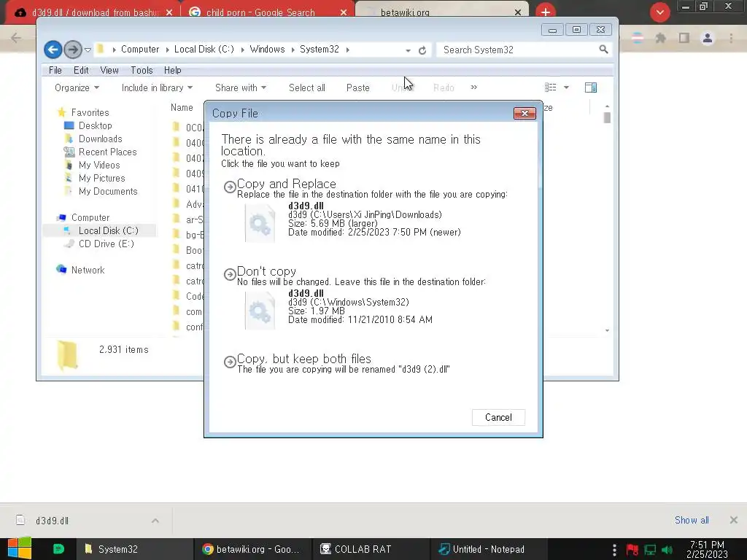Open the view options dropdown arrow
747x560 pixels.
566,87
